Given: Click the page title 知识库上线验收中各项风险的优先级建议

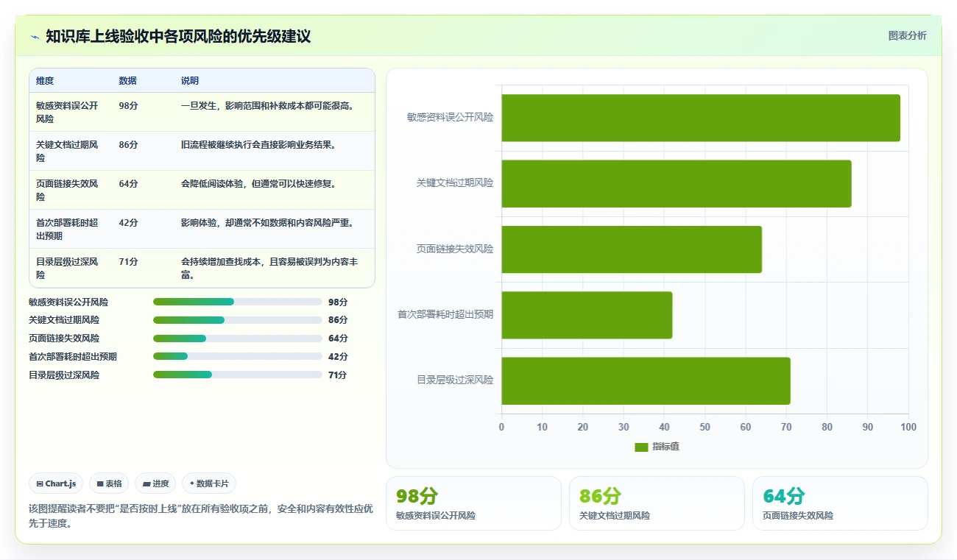Looking at the screenshot, I should point(178,36).
